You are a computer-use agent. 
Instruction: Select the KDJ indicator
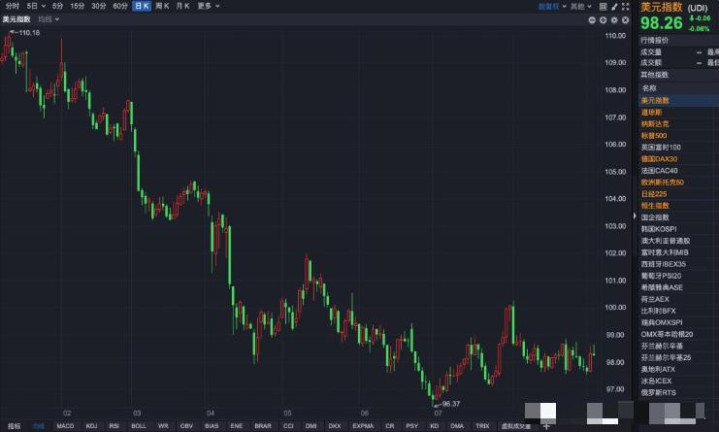(91, 426)
